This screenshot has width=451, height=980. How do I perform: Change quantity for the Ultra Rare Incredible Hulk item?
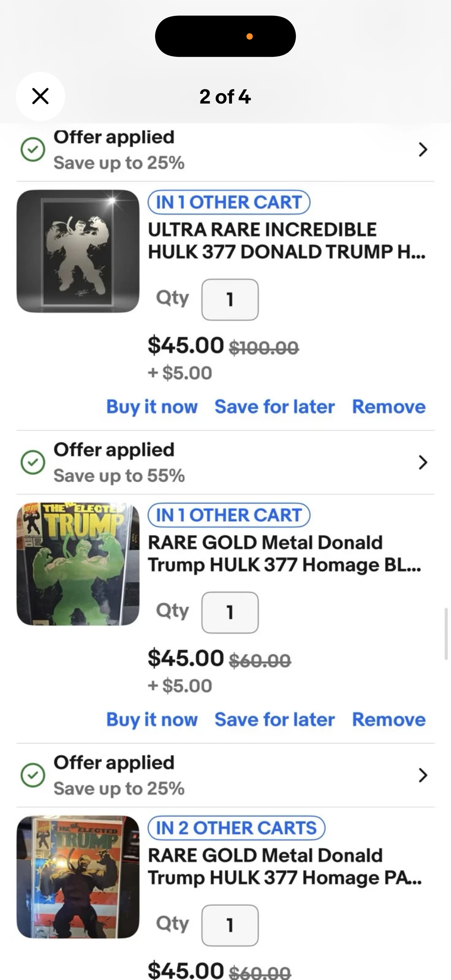click(x=230, y=300)
